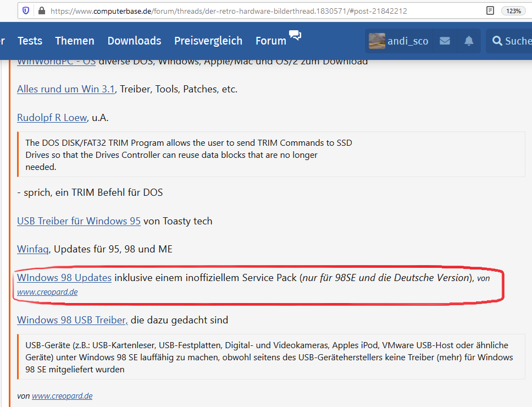Image resolution: width=532 pixels, height=407 pixels.
Task: Open the WIndows 98 Updates link
Action: coord(64,278)
